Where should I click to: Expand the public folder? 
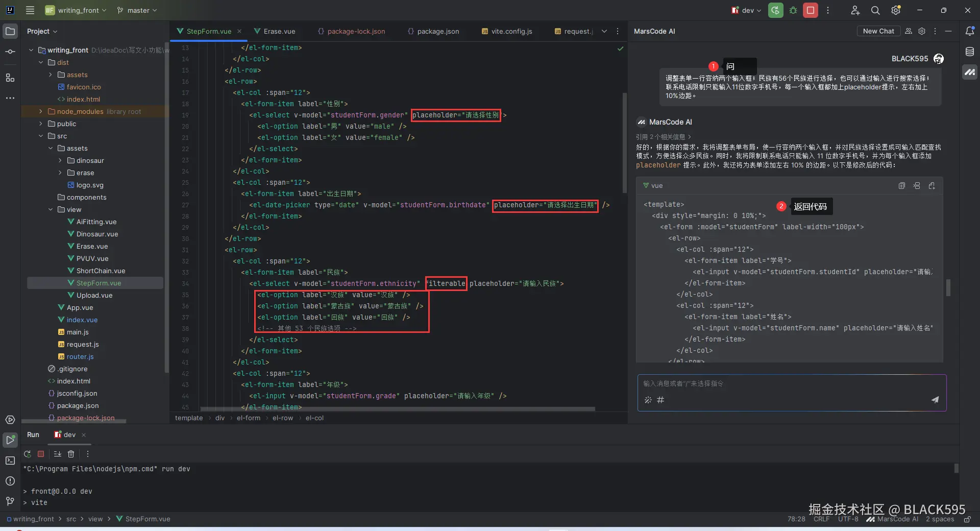(x=41, y=124)
